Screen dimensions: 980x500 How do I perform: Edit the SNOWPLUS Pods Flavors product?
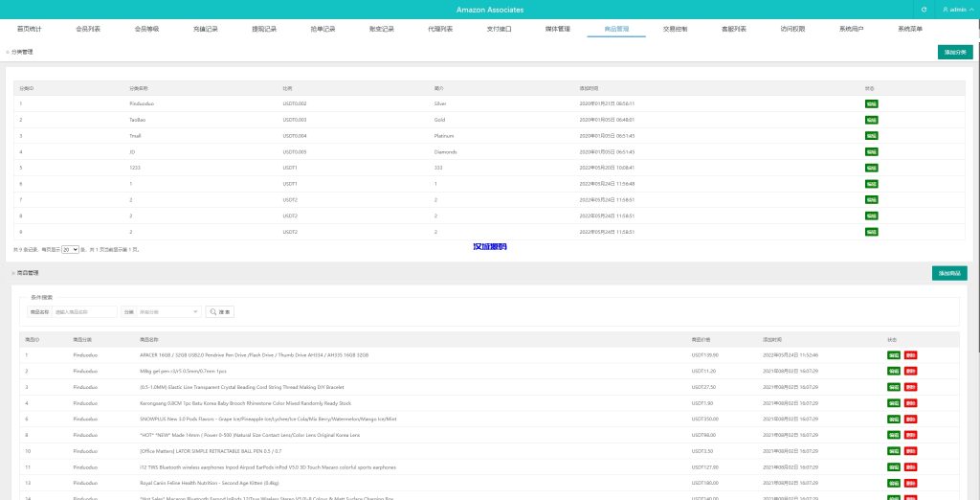893,419
